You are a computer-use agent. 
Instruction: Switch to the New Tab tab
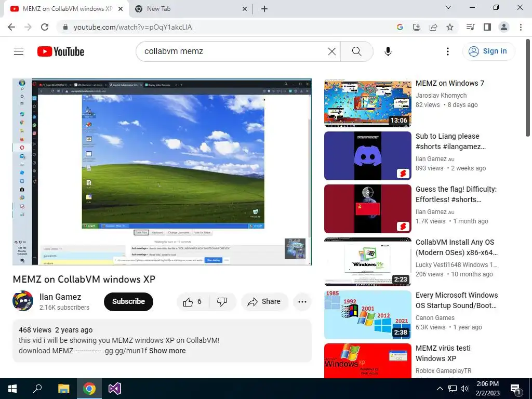(190, 9)
